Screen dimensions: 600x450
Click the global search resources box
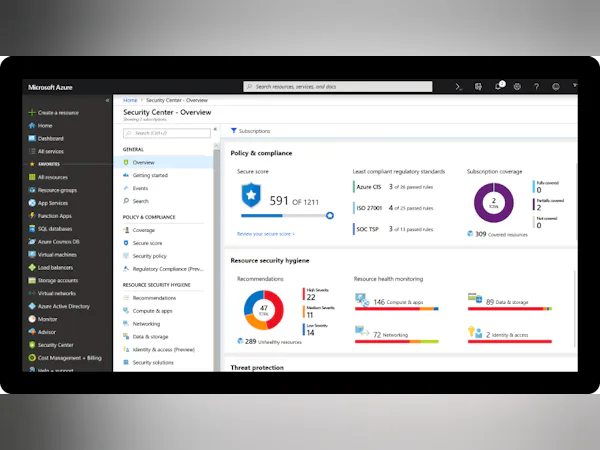pyautogui.click(x=338, y=86)
